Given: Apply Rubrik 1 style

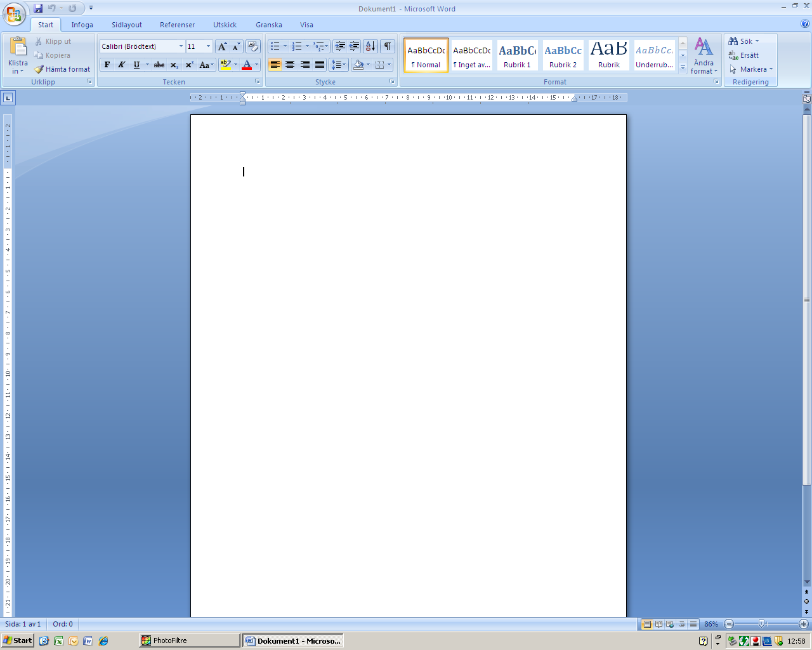Looking at the screenshot, I should tap(517, 55).
